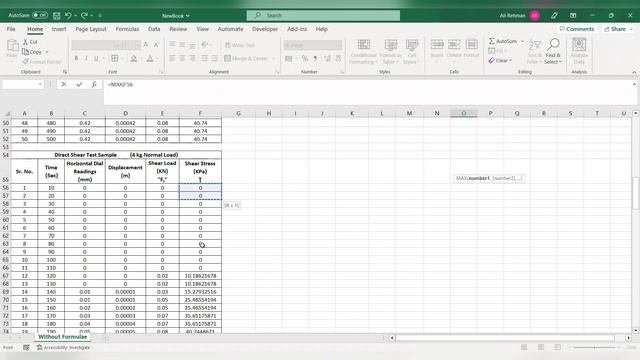
Task: Switch to Page Break Preview icon
Action: (x=558, y=347)
